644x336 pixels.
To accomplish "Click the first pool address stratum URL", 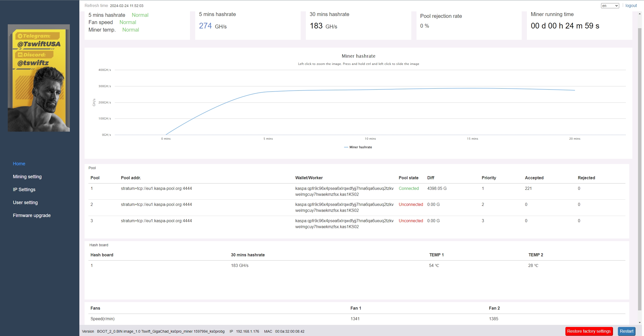I will (x=156, y=189).
